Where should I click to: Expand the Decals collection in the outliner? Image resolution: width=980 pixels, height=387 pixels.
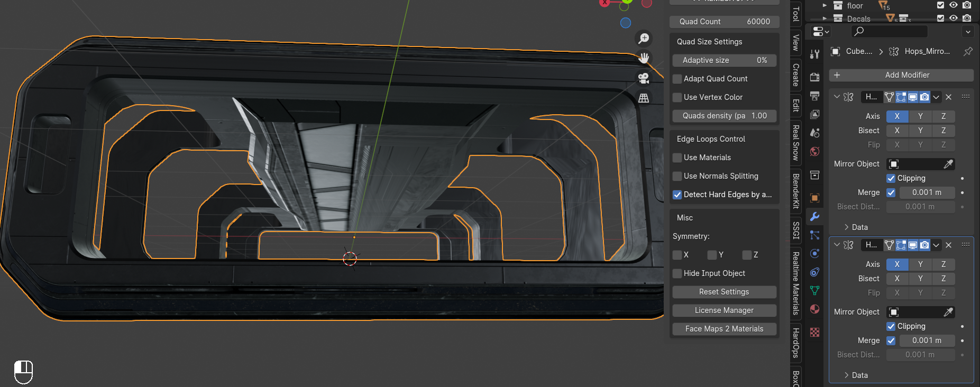tap(825, 19)
